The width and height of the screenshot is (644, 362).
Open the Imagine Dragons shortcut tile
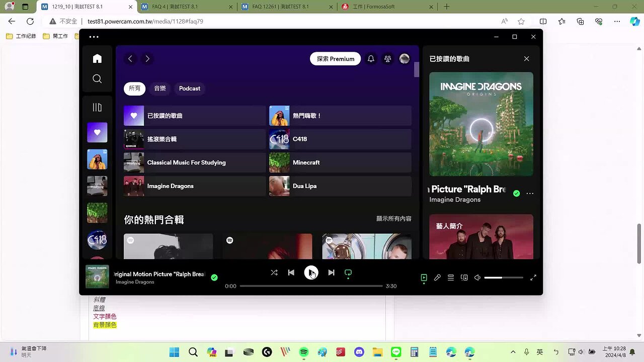click(195, 186)
